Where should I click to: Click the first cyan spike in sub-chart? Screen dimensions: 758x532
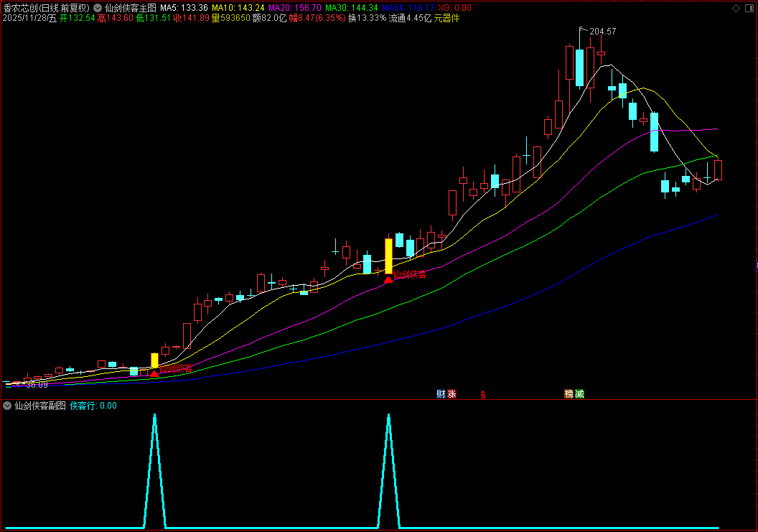(155, 470)
